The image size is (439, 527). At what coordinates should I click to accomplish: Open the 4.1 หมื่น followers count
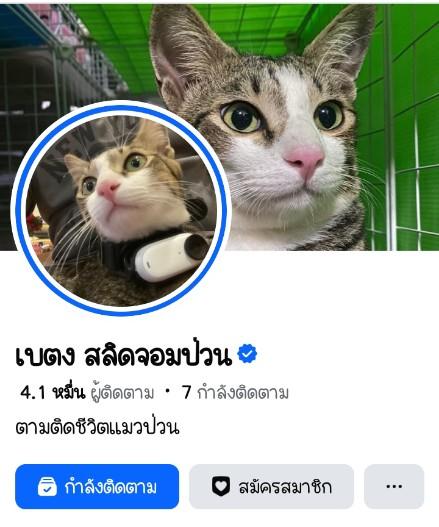point(87,393)
